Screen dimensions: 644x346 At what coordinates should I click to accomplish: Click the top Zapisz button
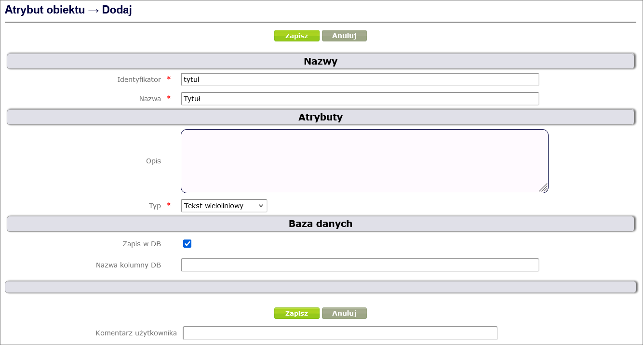click(296, 36)
